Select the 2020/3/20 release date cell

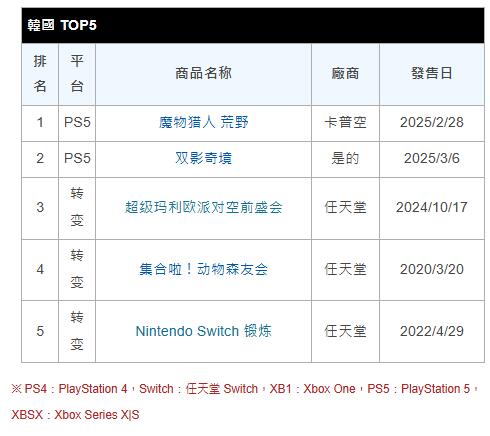(x=432, y=270)
